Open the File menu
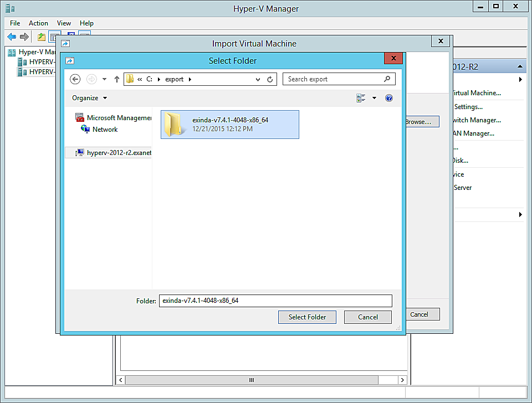 pos(15,23)
